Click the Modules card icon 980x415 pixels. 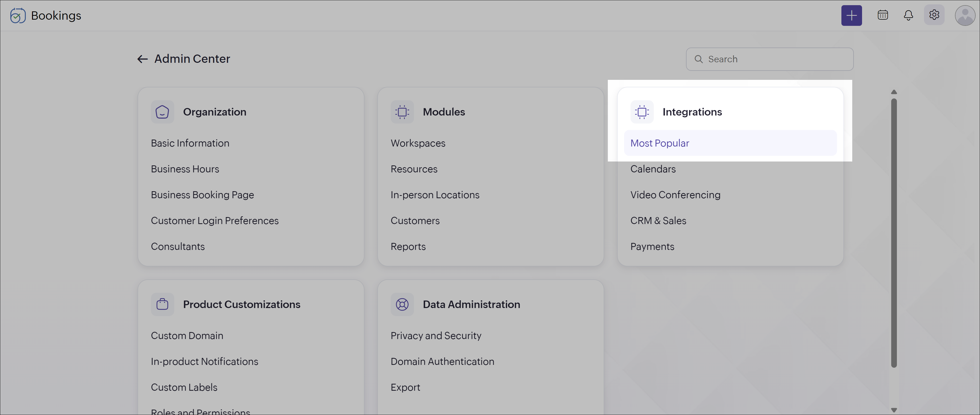pyautogui.click(x=402, y=112)
